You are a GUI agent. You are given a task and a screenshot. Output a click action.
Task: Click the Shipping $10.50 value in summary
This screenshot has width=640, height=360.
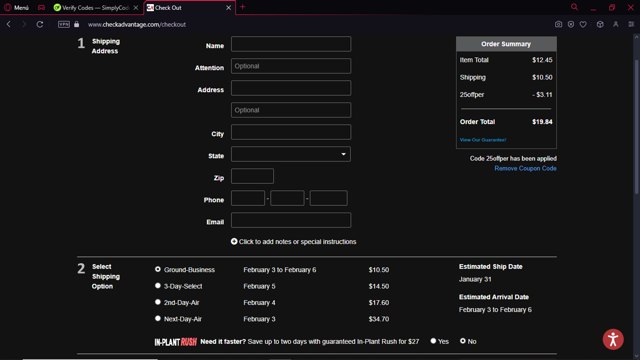pyautogui.click(x=542, y=78)
